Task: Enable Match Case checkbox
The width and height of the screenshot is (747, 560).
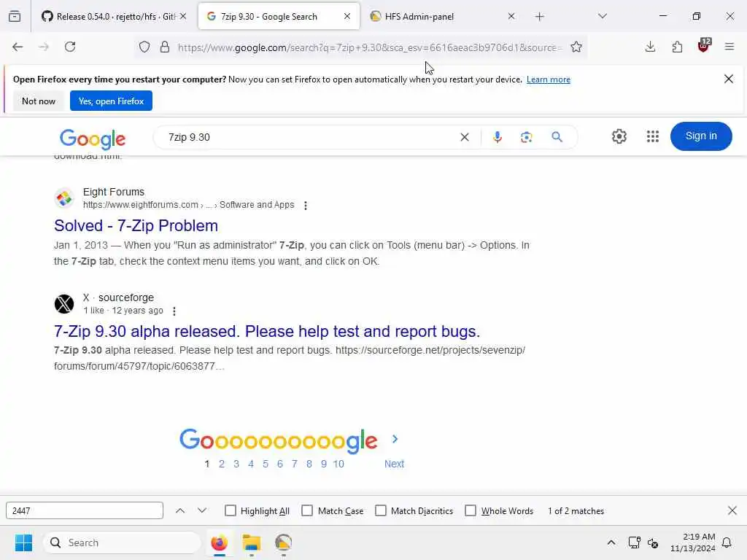Action: tap(307, 511)
